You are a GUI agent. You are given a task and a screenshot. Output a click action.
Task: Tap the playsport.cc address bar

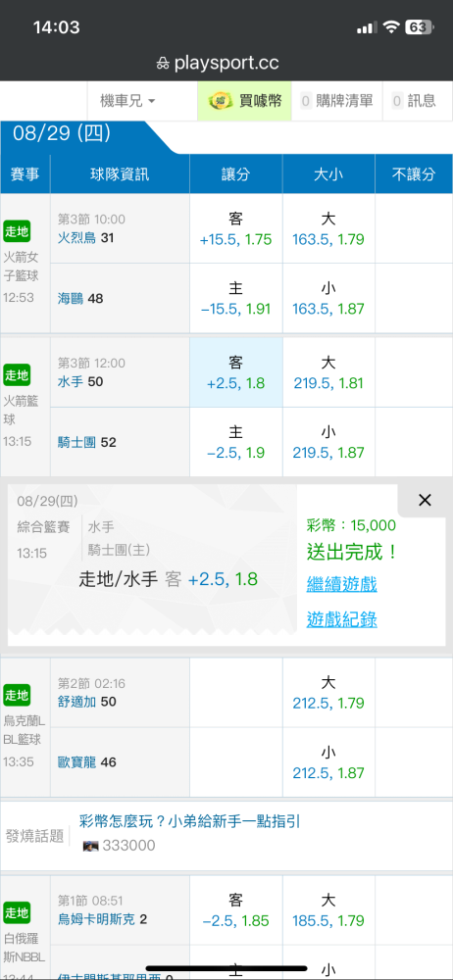[x=226, y=63]
